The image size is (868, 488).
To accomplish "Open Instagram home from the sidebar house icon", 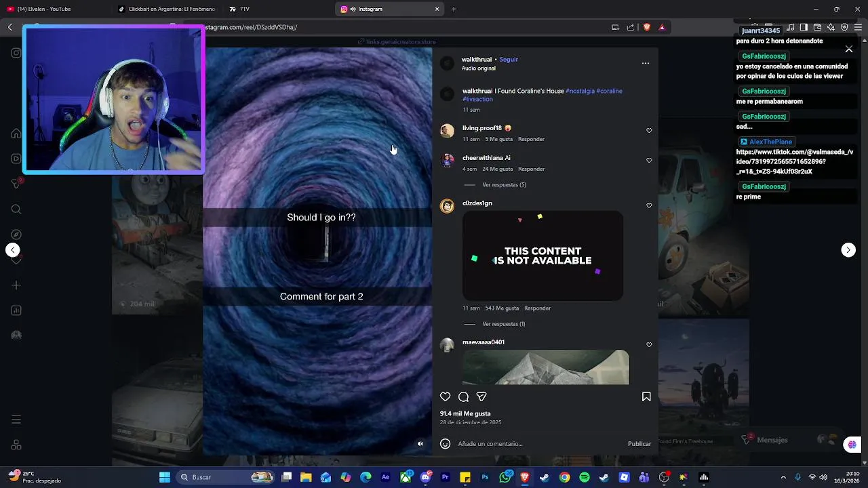I will tap(16, 134).
